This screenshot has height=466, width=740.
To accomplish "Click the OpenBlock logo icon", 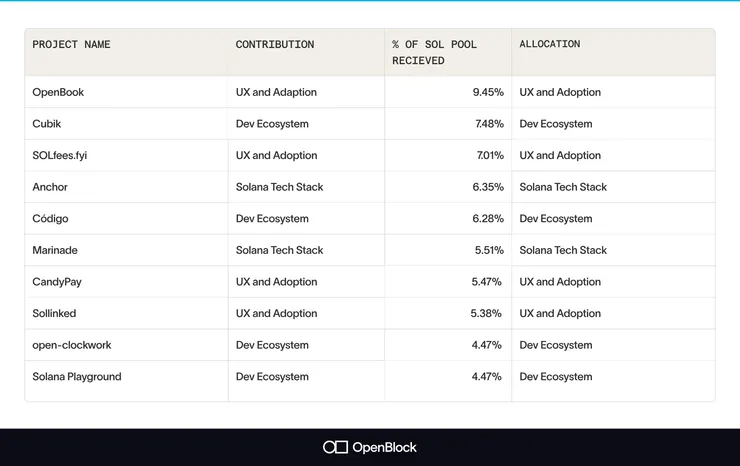I will click(335, 447).
